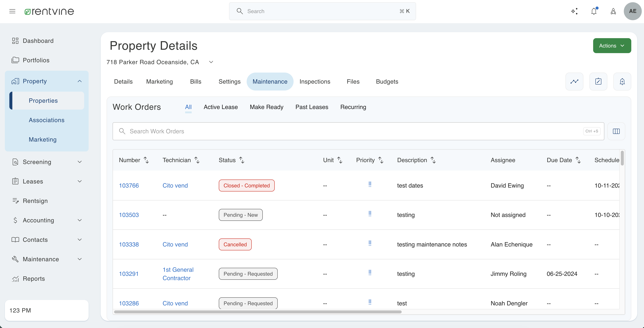This screenshot has height=328, width=644.
Task: Click the horizontal table scrollbar
Action: [x=257, y=312]
